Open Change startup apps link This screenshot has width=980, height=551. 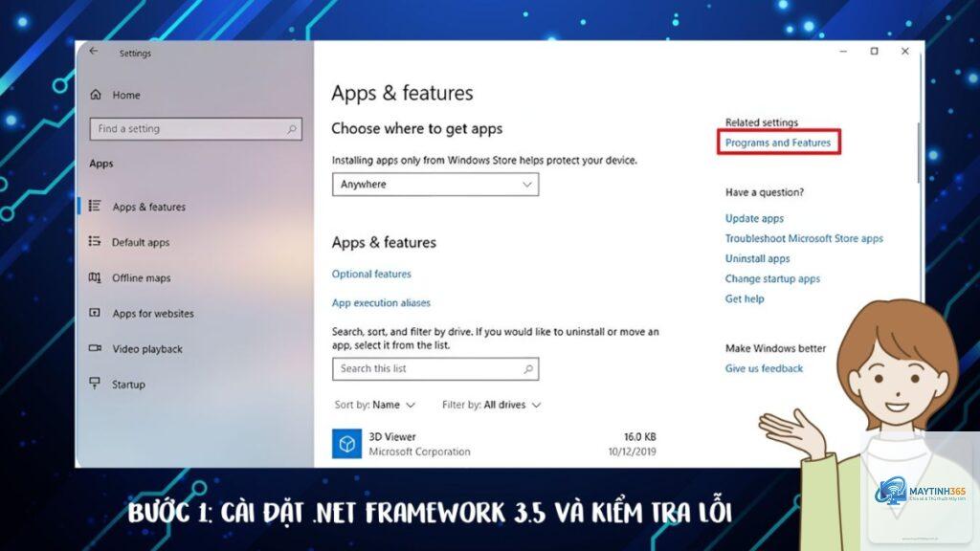[x=772, y=278]
